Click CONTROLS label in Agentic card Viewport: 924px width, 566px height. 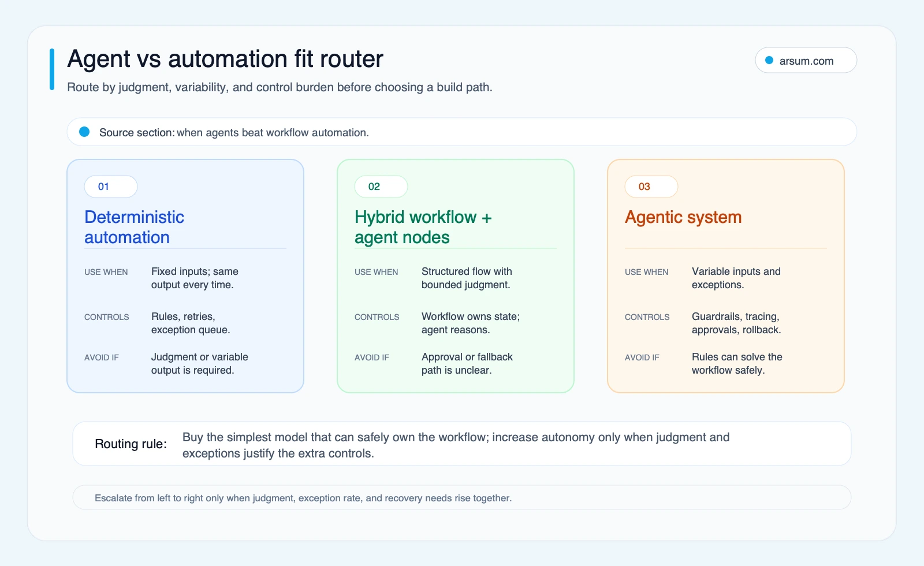pyautogui.click(x=647, y=317)
